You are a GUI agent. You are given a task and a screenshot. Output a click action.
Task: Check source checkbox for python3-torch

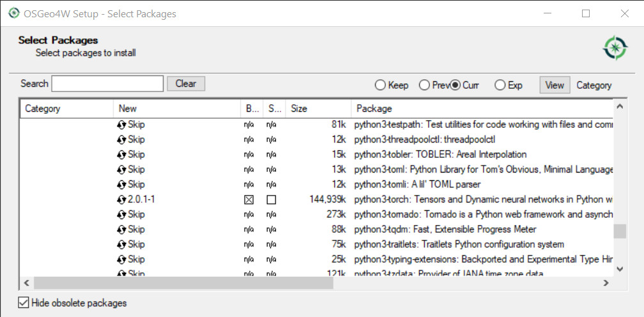pyautogui.click(x=271, y=200)
